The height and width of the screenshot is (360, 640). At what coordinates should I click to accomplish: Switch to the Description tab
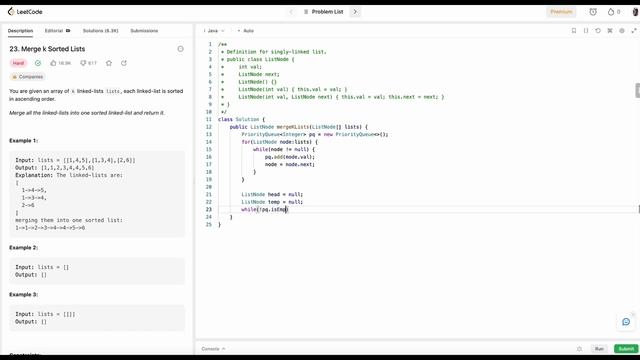tap(20, 31)
